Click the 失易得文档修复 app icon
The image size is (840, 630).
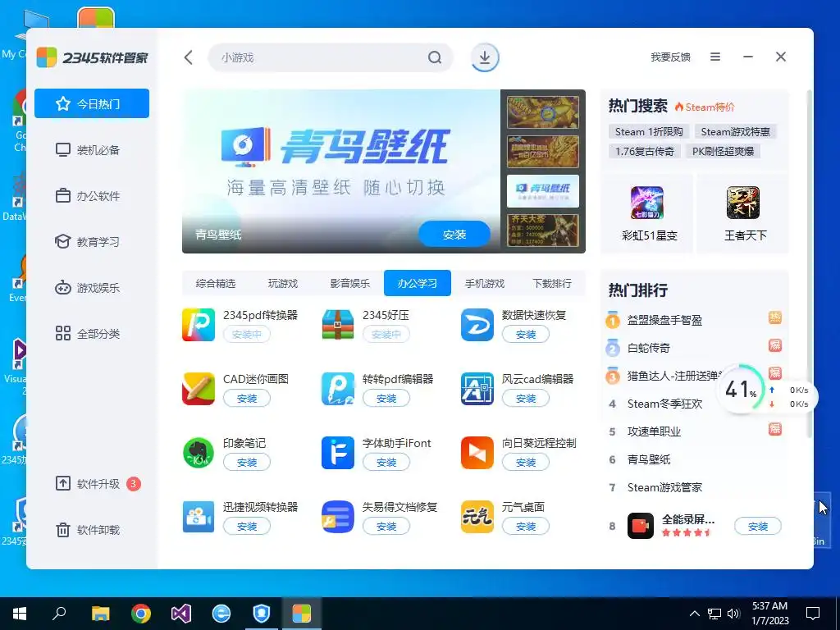click(337, 517)
